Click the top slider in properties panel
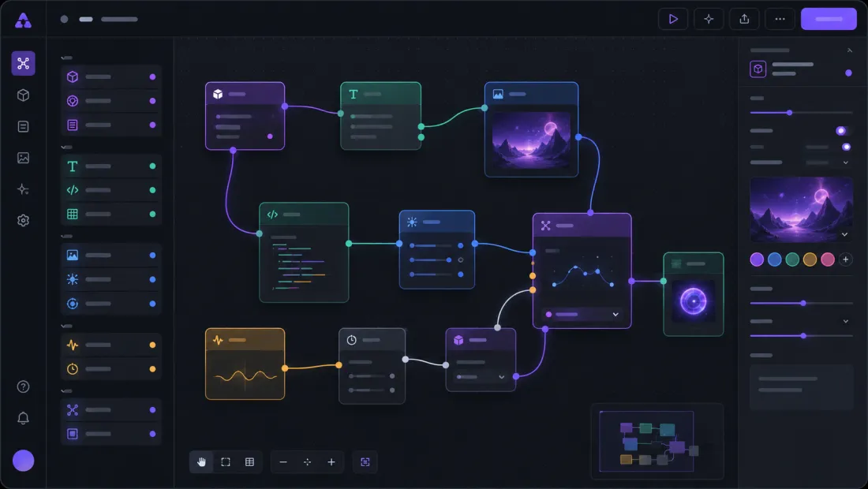This screenshot has width=868, height=489. pos(801,113)
